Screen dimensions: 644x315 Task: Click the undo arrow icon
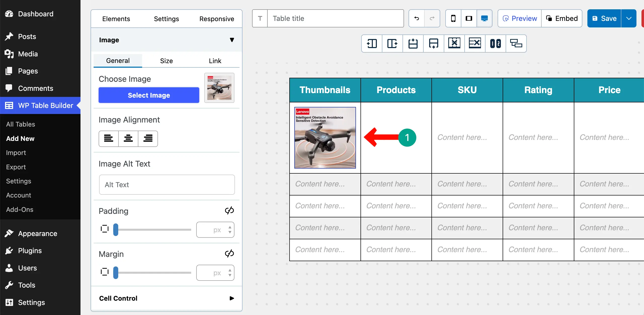pyautogui.click(x=417, y=18)
